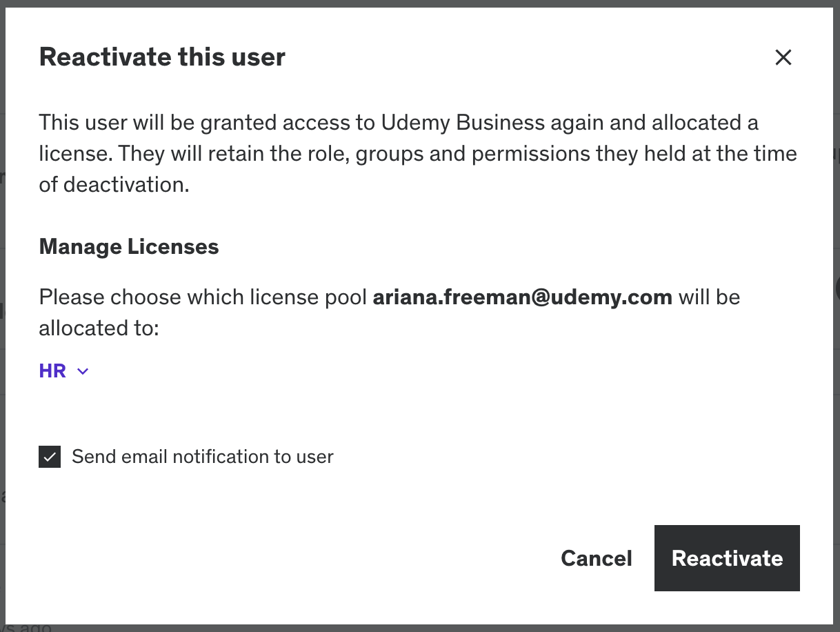This screenshot has width=840, height=632.
Task: Click the 'of deactivation.' description line
Action: coord(114,184)
